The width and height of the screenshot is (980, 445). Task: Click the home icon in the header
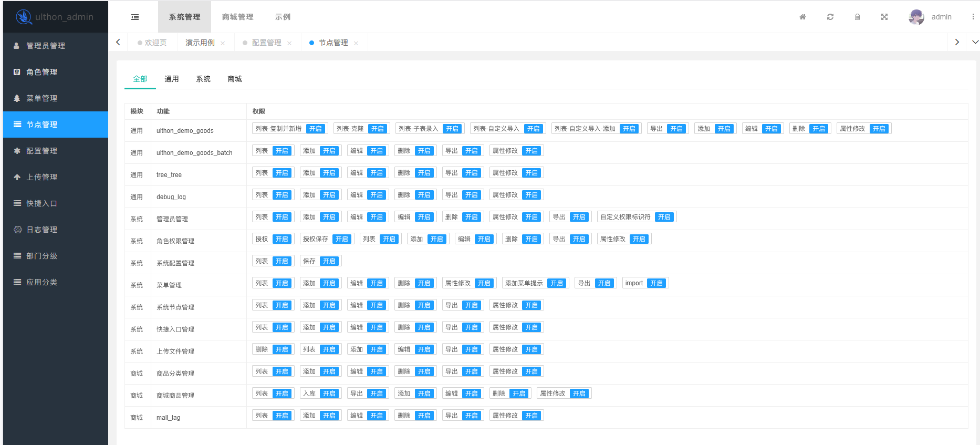point(802,17)
